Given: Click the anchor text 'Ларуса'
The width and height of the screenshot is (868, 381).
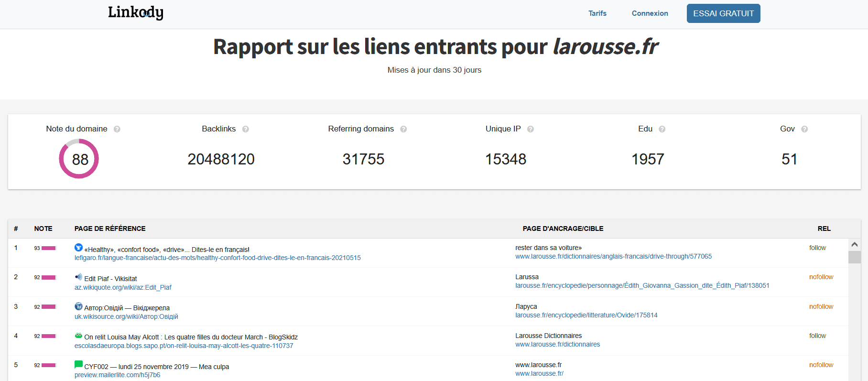Looking at the screenshot, I should click(x=526, y=306).
